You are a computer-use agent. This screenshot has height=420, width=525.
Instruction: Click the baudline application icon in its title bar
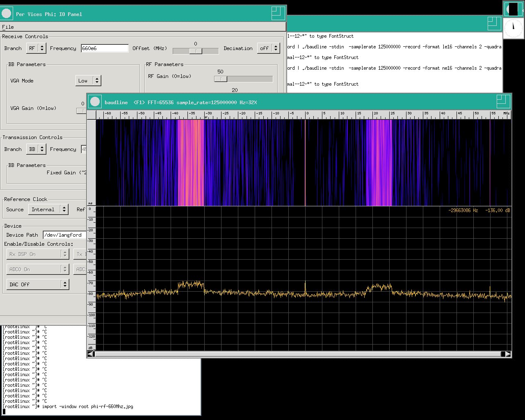95,102
